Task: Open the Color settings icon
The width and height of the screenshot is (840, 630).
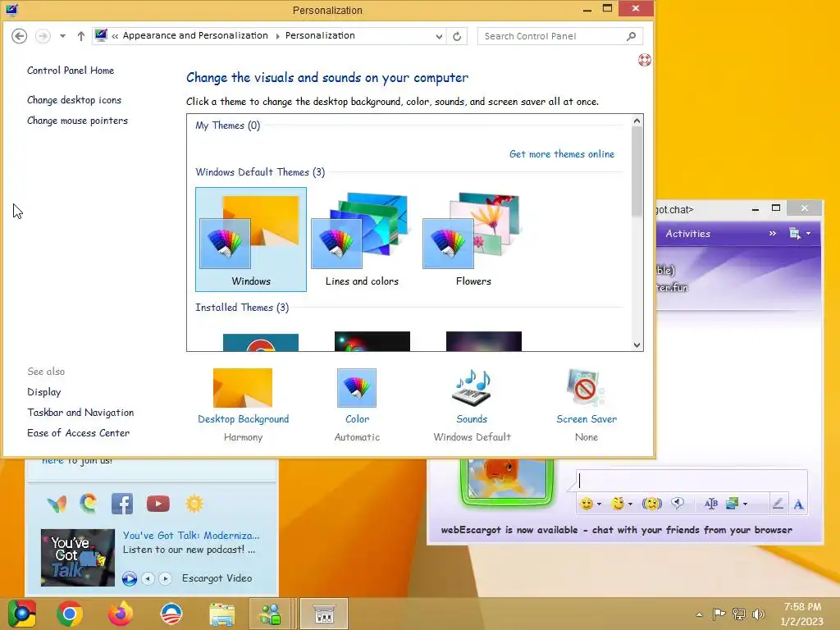Action: click(357, 388)
